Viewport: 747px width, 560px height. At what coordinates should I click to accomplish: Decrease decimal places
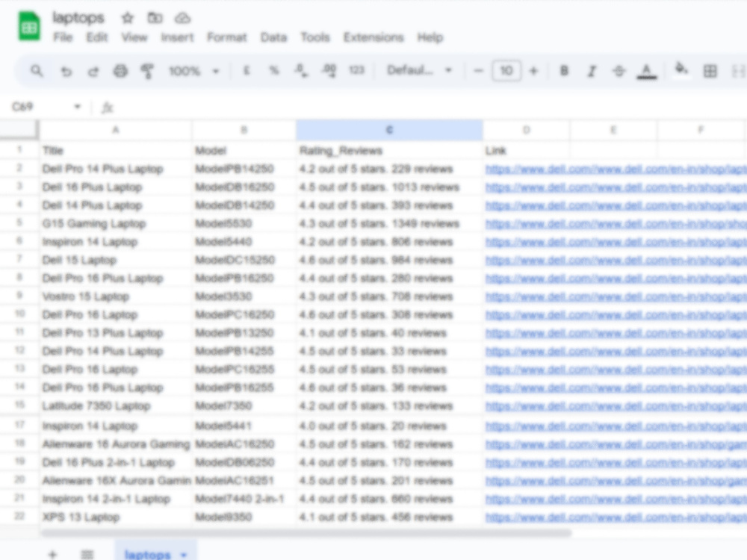301,70
